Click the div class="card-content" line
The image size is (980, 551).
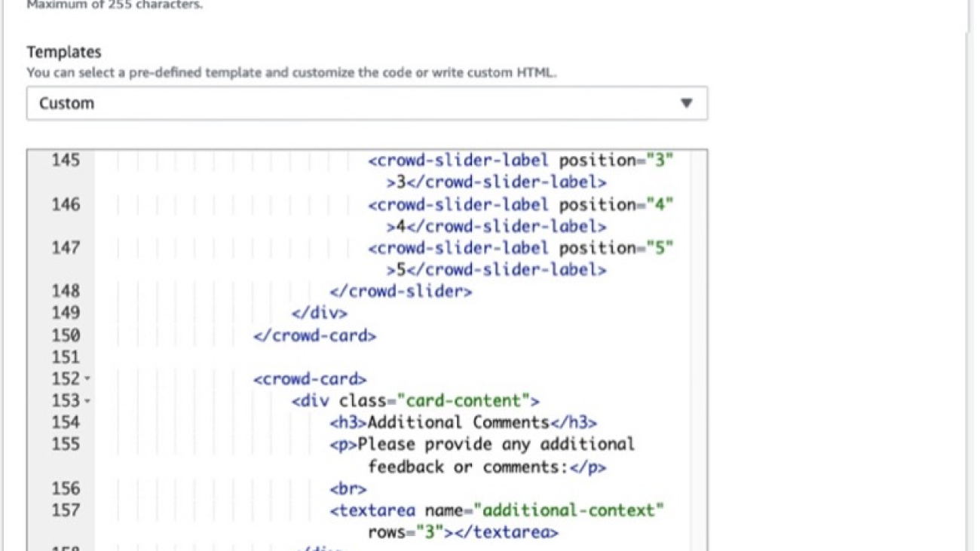tap(416, 401)
